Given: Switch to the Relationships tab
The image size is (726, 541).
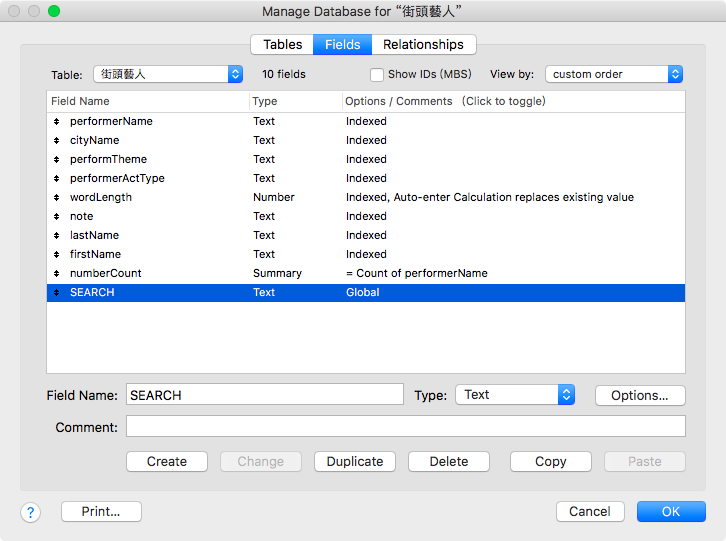Looking at the screenshot, I should click(423, 44).
